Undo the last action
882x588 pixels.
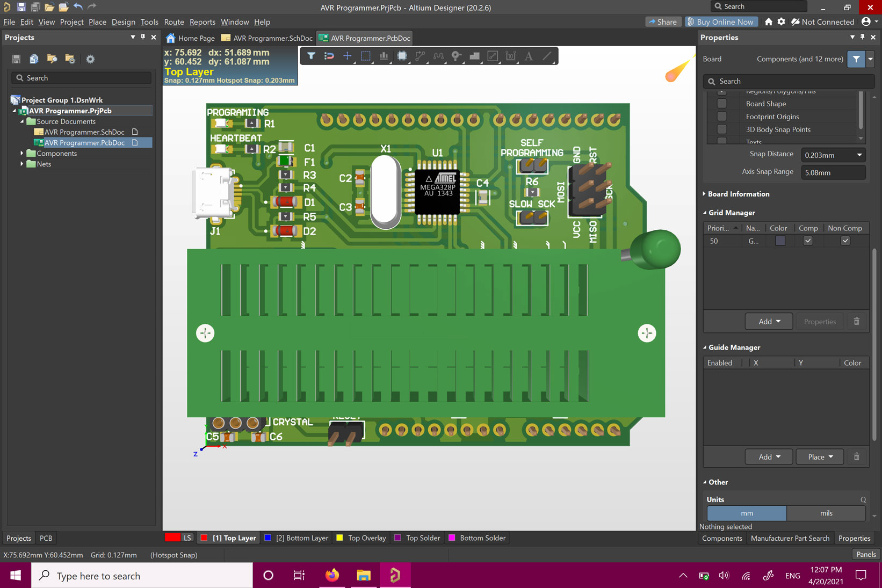point(78,7)
